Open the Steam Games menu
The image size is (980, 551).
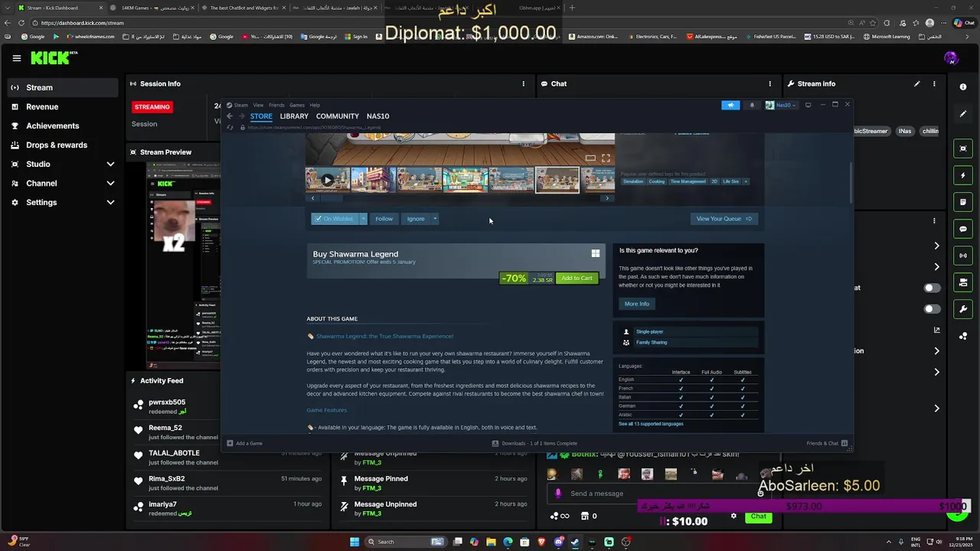[x=296, y=105]
